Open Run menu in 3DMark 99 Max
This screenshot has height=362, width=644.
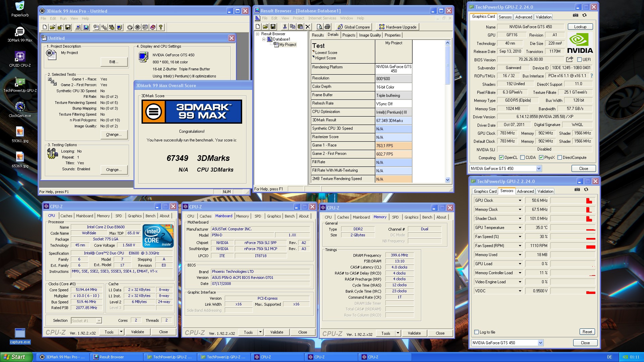coord(63,18)
